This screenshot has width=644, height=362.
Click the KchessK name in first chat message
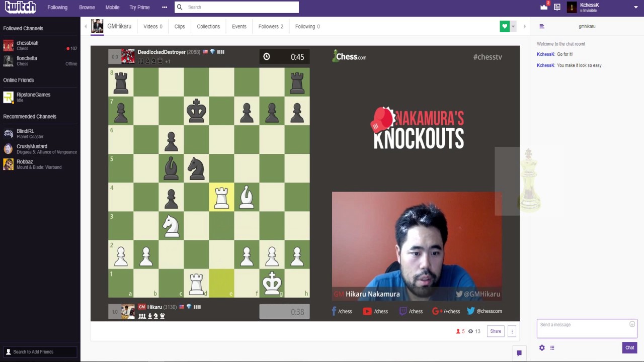(x=545, y=54)
